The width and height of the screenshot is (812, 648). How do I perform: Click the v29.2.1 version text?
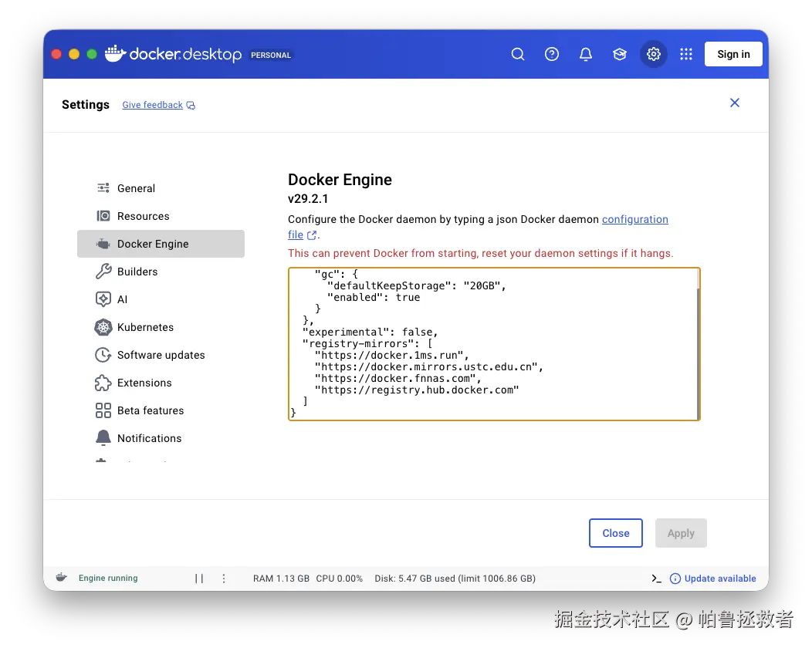[308, 199]
